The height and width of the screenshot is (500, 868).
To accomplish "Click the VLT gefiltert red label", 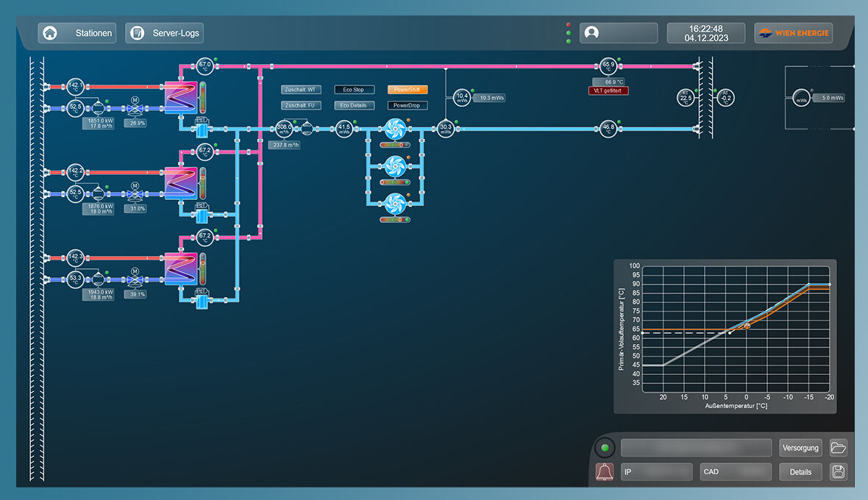I will click(608, 90).
